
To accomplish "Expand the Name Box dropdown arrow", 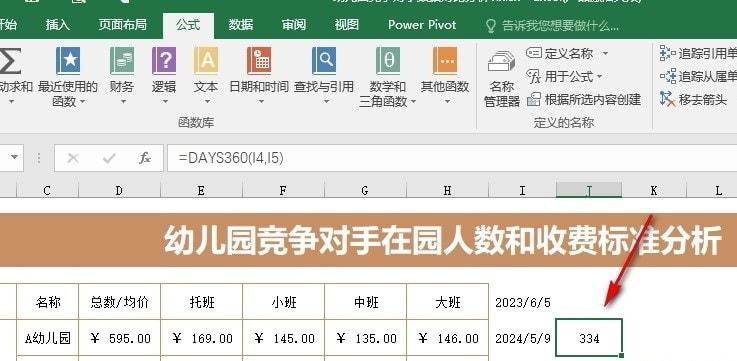I will coord(15,157).
